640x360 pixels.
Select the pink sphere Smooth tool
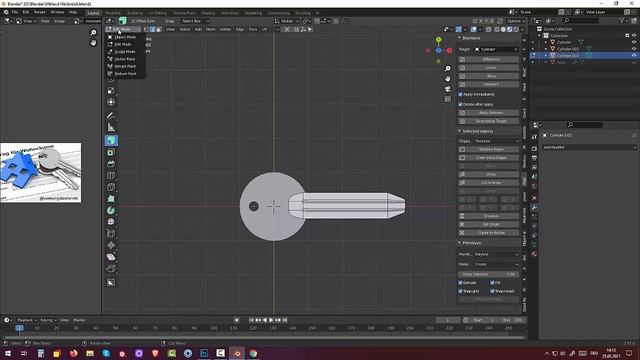(111, 222)
